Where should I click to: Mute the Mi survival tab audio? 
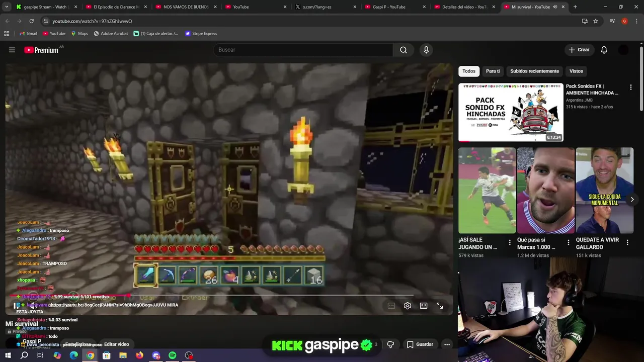[555, 7]
